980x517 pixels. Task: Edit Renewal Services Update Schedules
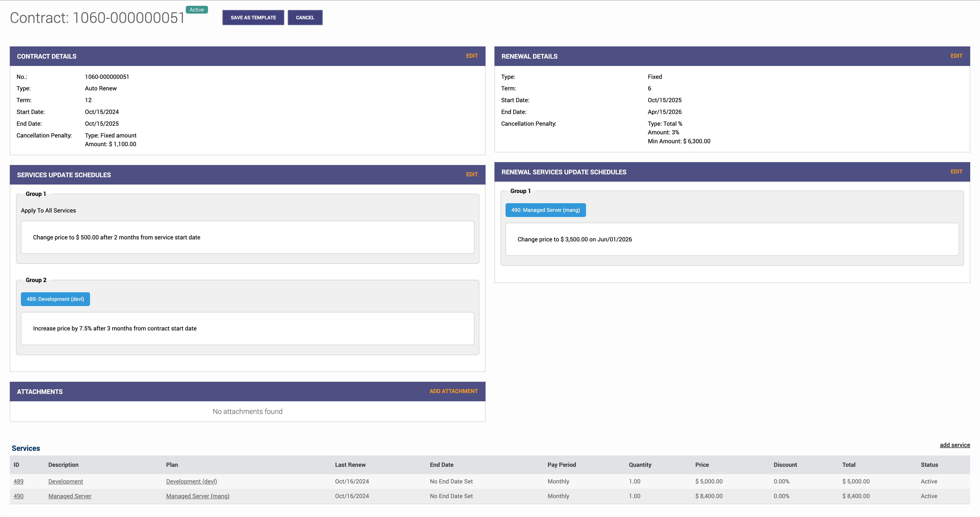pos(956,171)
